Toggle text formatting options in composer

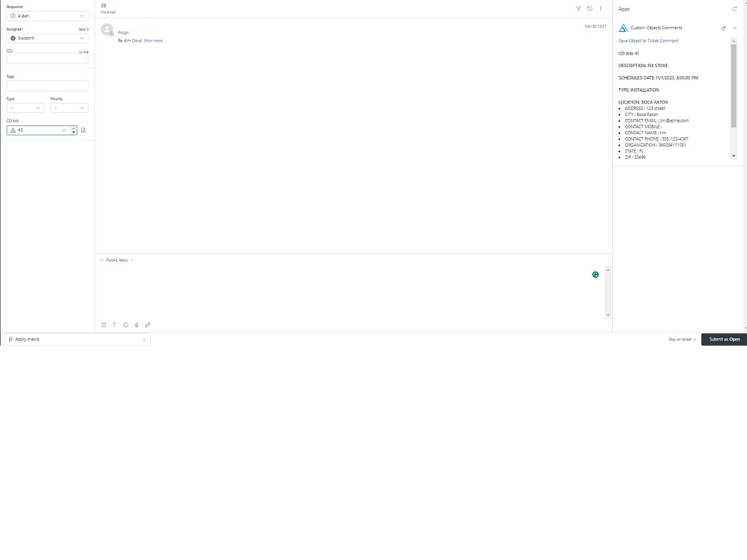(115, 324)
